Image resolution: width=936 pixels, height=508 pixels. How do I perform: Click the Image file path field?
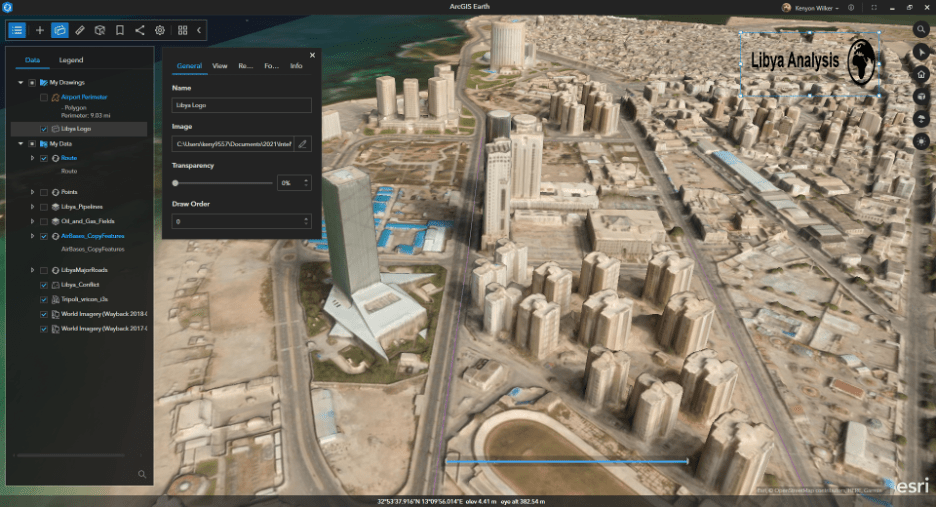point(233,144)
